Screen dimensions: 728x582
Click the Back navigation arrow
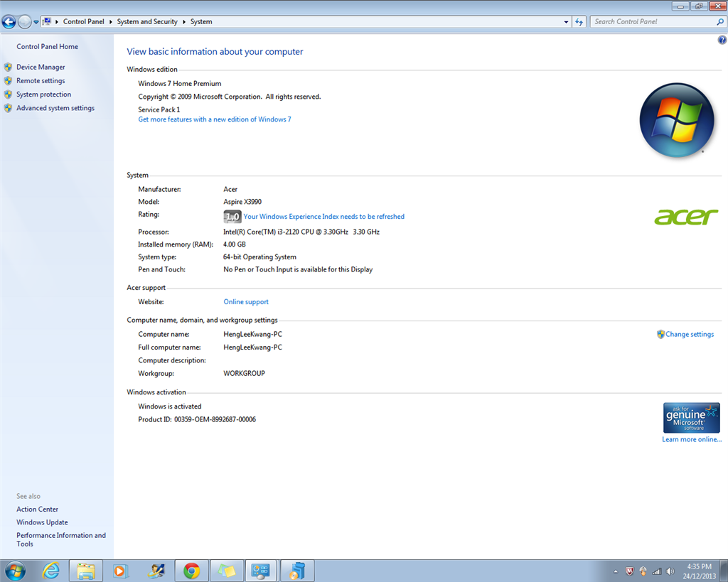pyautogui.click(x=9, y=22)
